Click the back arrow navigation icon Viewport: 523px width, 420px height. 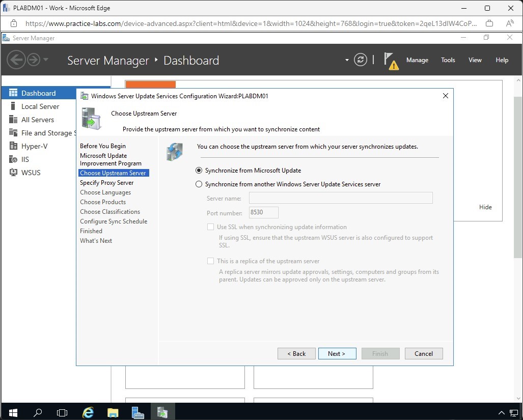(16, 60)
